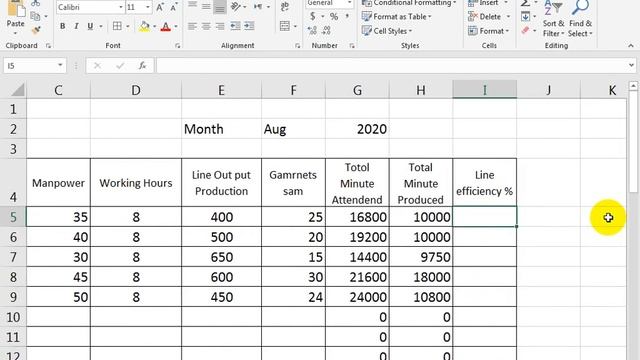Open Sort & Filter menu
This screenshot has width=640, height=360.
click(553, 19)
